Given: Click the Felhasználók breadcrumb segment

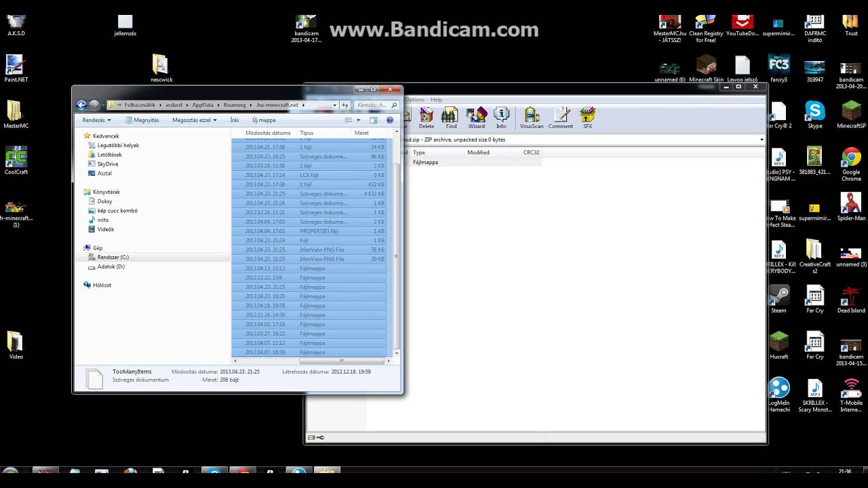Looking at the screenshot, I should 140,105.
